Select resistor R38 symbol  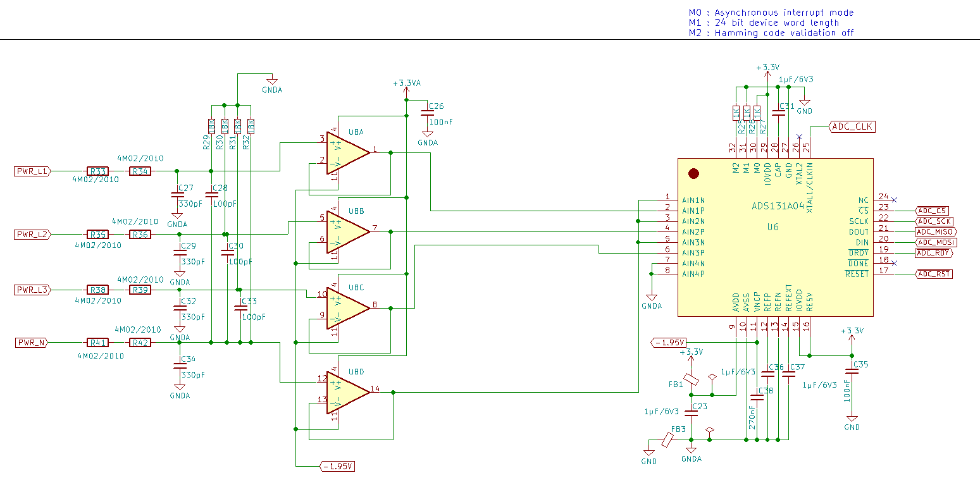(97, 290)
